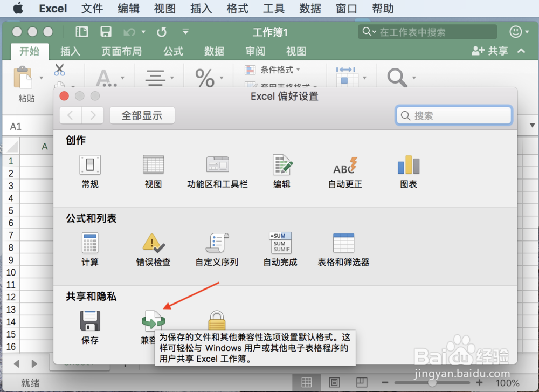Open the quick access toolbar customize arrow
The image size is (539, 392).
click(x=185, y=32)
